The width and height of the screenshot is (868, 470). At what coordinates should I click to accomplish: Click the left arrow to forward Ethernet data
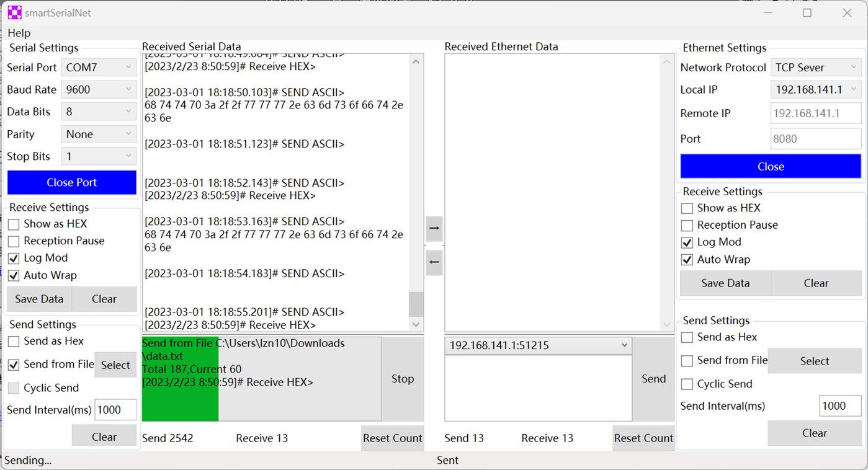coord(434,263)
